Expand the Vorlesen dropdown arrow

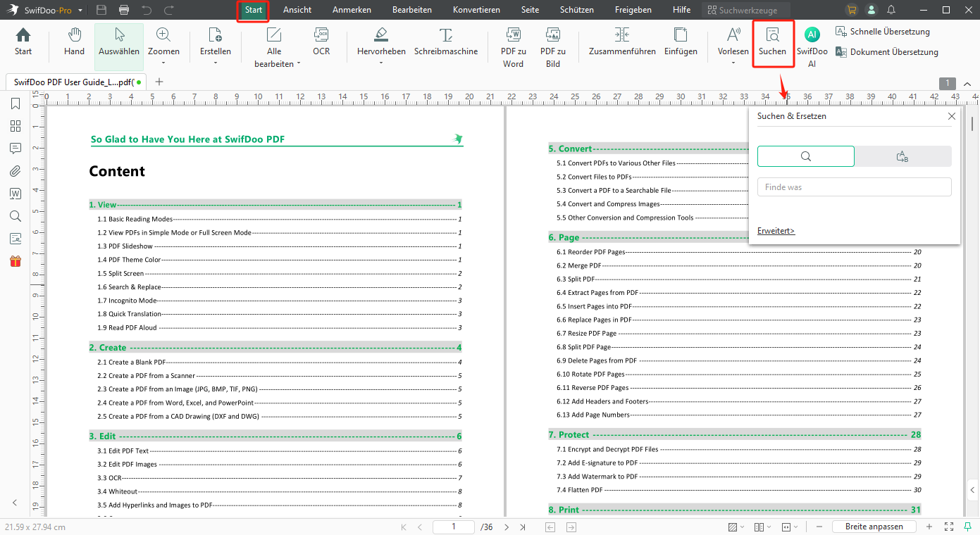click(x=733, y=63)
